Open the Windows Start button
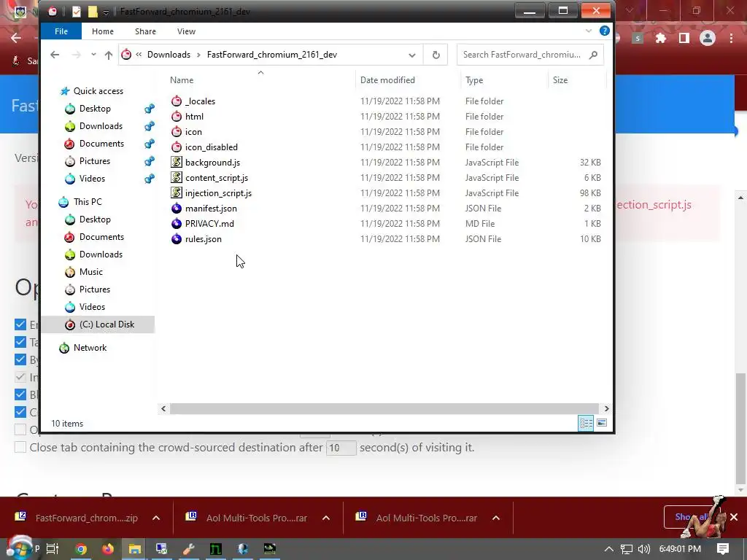The image size is (747, 560). [18, 548]
